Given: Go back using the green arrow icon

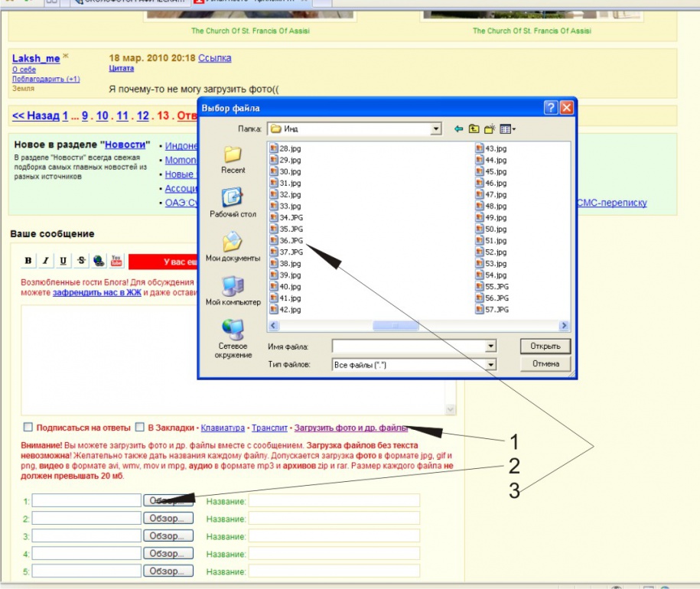Looking at the screenshot, I should pos(458,129).
